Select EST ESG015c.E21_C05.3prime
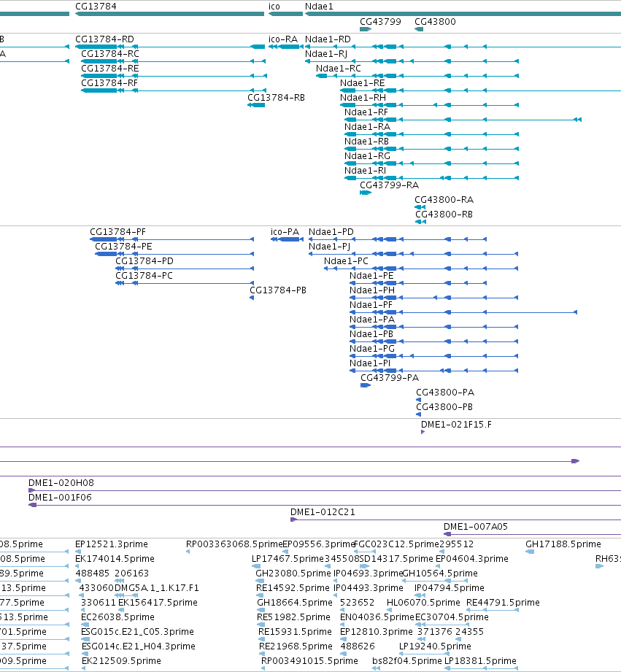This screenshot has height=672, width=621. tap(85, 639)
